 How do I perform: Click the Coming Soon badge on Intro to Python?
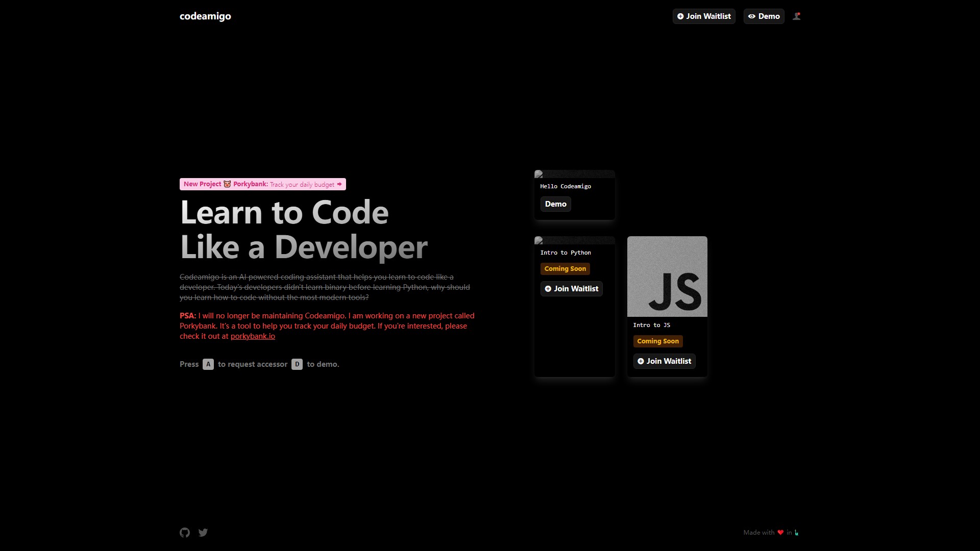(x=565, y=268)
